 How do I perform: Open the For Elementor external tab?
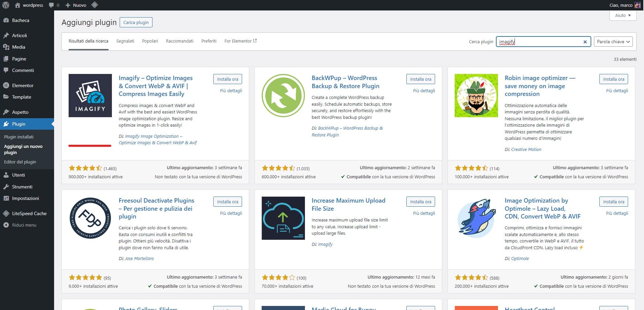pyautogui.click(x=240, y=41)
